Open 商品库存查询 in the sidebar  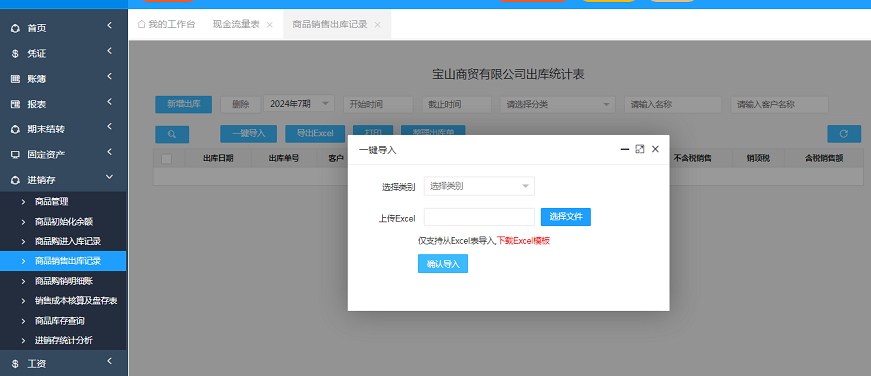point(63,321)
